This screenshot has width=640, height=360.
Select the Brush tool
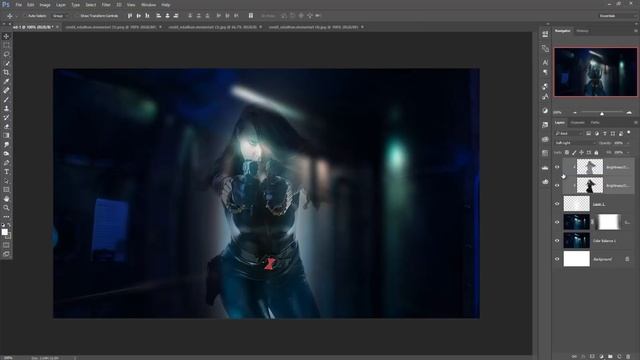[x=6, y=99]
